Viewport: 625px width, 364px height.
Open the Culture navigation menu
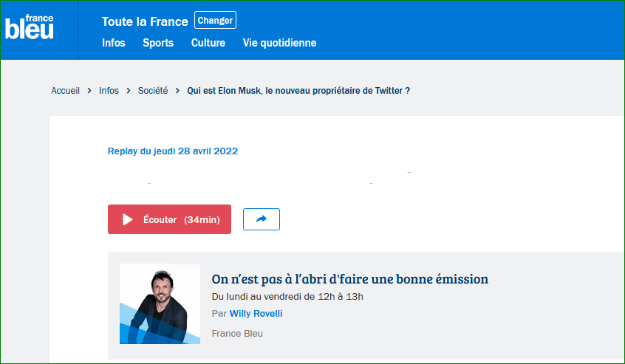208,43
